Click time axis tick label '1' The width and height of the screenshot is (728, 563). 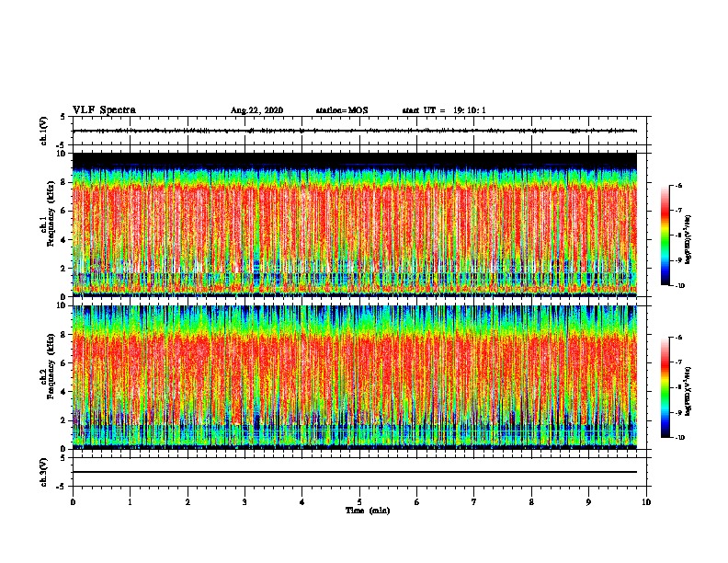click(130, 502)
